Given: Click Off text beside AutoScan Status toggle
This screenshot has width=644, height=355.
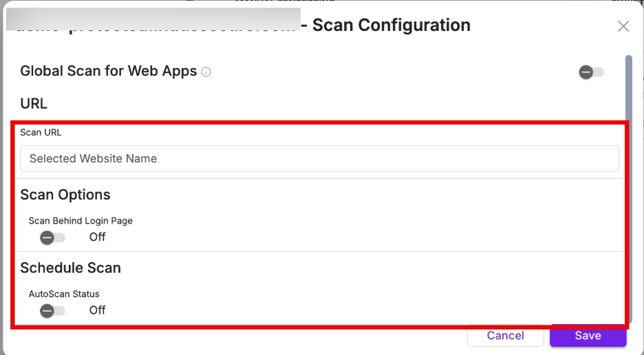Looking at the screenshot, I should coord(97,310).
